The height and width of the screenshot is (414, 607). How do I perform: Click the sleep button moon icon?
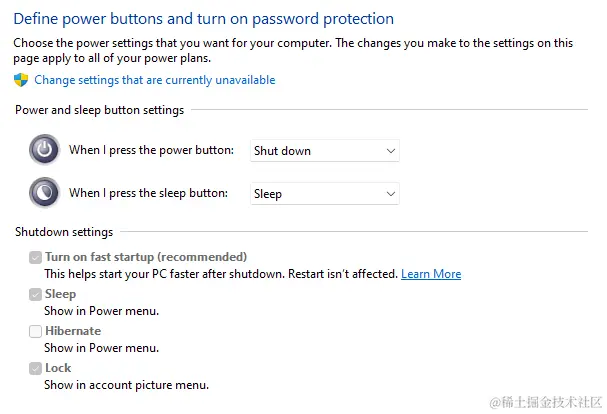click(x=44, y=192)
